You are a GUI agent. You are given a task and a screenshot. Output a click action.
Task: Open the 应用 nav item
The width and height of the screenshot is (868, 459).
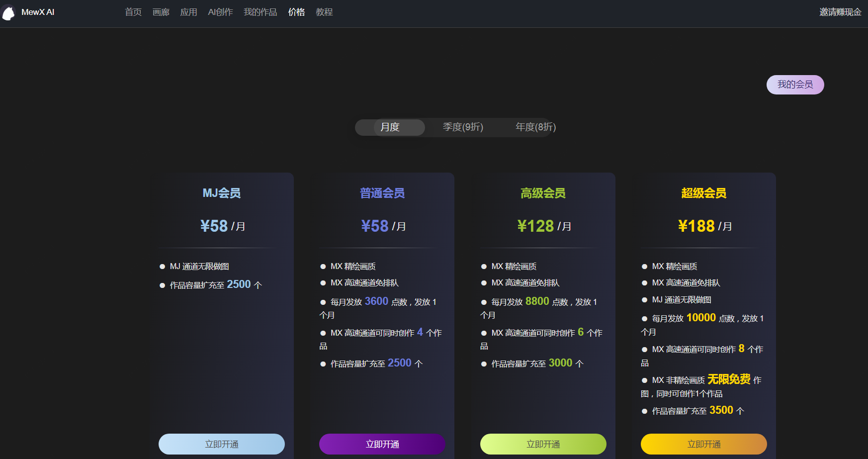189,12
